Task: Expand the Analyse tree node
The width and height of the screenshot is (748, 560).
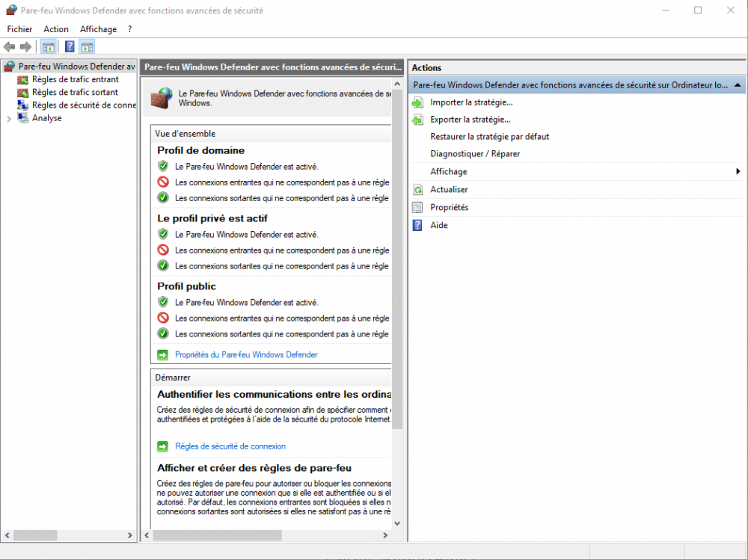Action: (9, 118)
